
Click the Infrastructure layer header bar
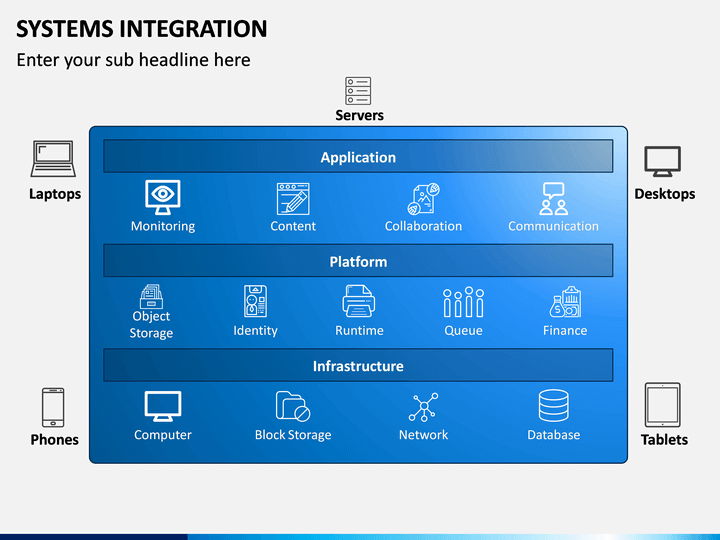358,366
